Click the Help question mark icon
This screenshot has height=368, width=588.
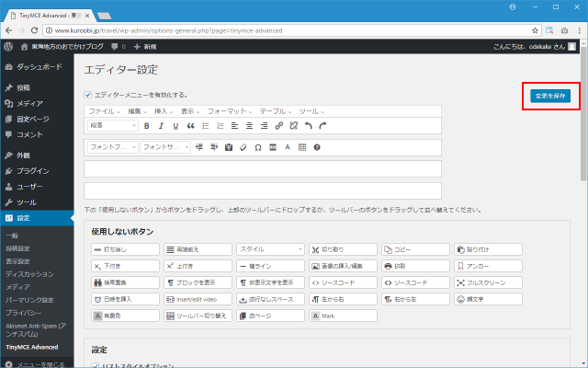coord(317,147)
